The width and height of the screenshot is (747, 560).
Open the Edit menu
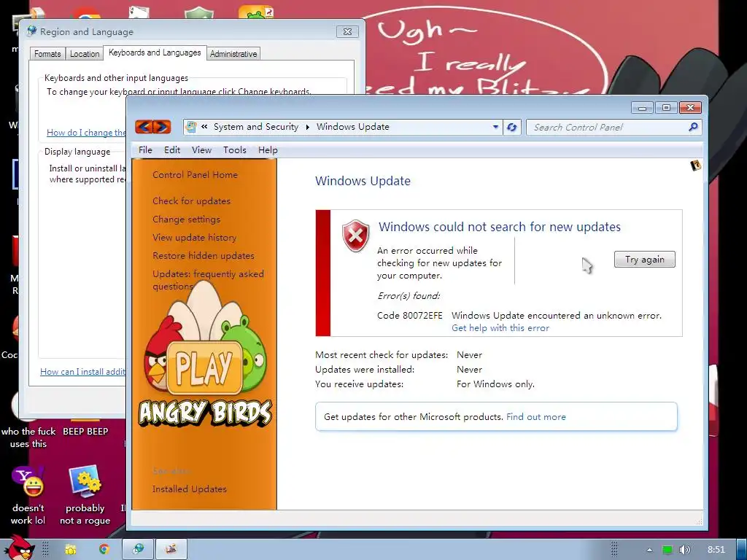coord(172,150)
